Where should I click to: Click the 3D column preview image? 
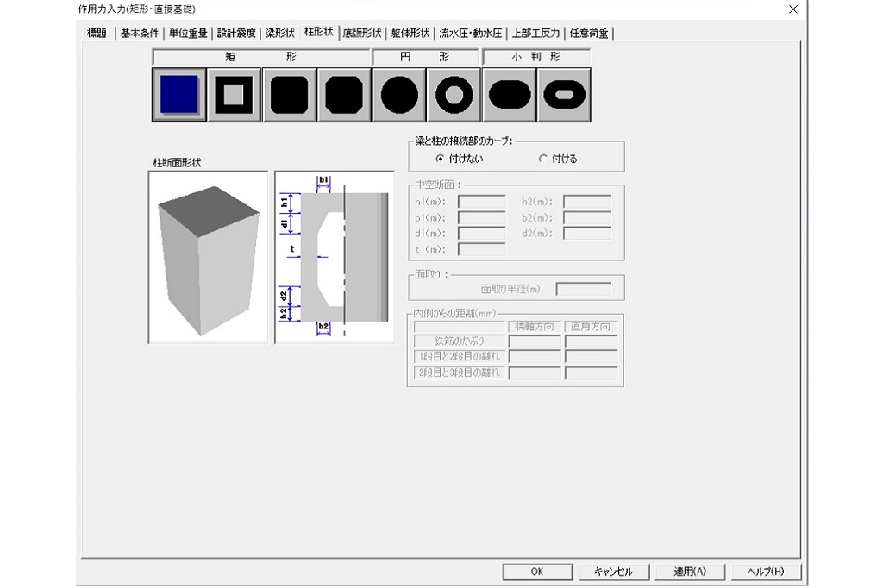(x=209, y=258)
